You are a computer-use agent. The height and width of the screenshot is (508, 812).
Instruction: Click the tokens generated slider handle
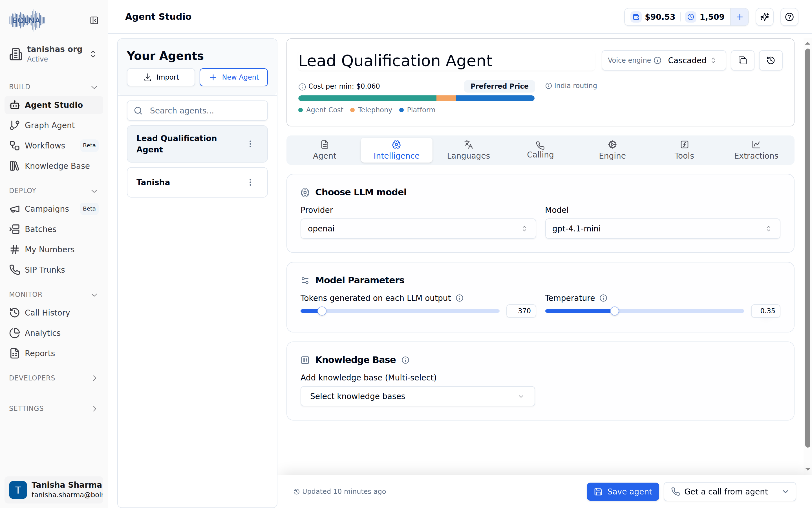point(322,311)
